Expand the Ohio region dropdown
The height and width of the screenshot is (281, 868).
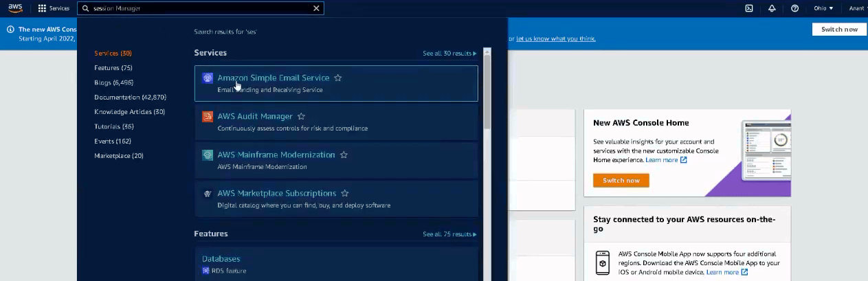coord(823,8)
